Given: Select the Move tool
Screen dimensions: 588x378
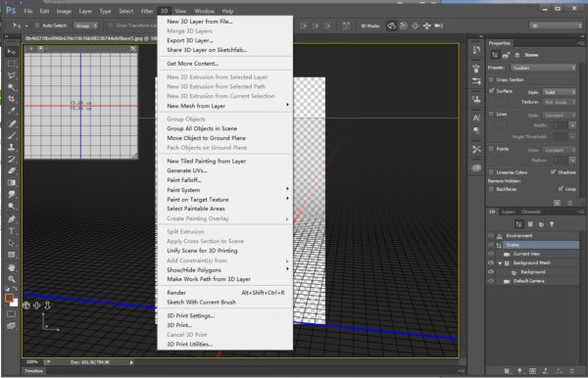Looking at the screenshot, I should tap(11, 51).
